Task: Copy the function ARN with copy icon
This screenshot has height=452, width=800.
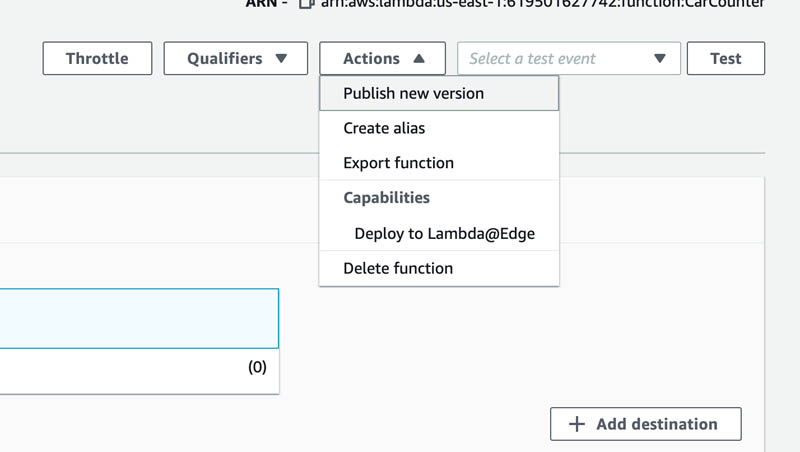Action: click(306, 4)
